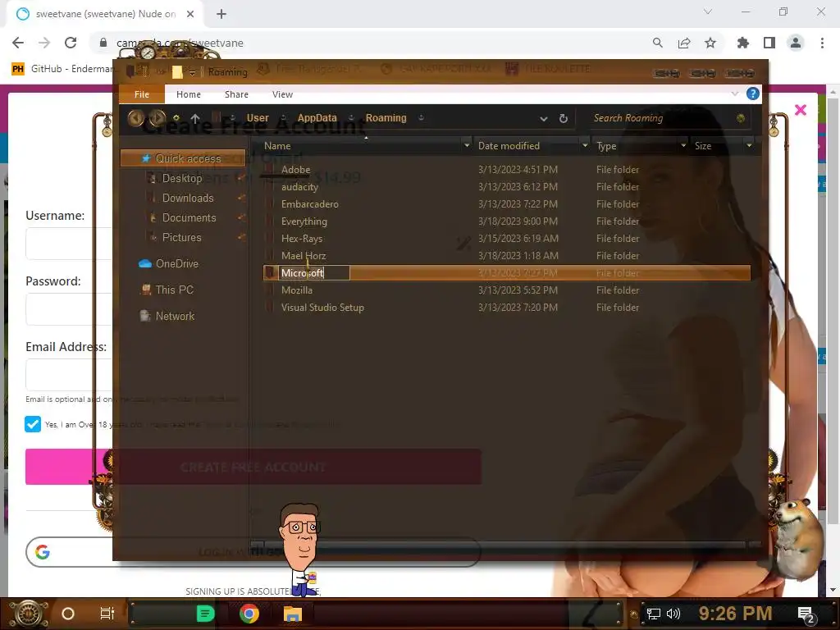Open the green notes app on the taskbar

[205, 614]
